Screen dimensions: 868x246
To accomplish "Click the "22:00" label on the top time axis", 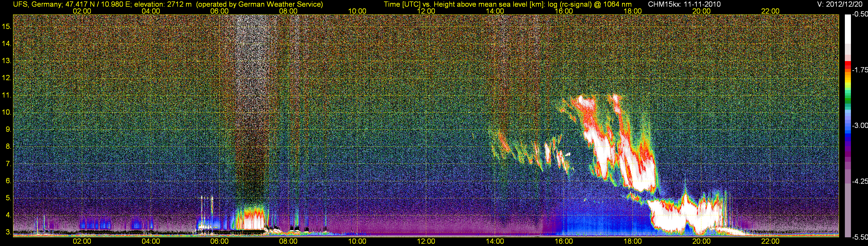I will [770, 11].
